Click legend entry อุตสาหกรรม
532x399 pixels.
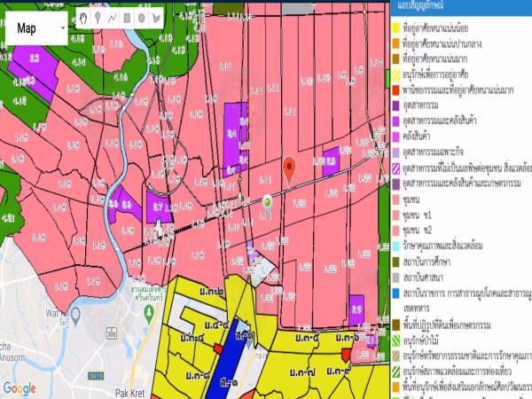tap(420, 106)
